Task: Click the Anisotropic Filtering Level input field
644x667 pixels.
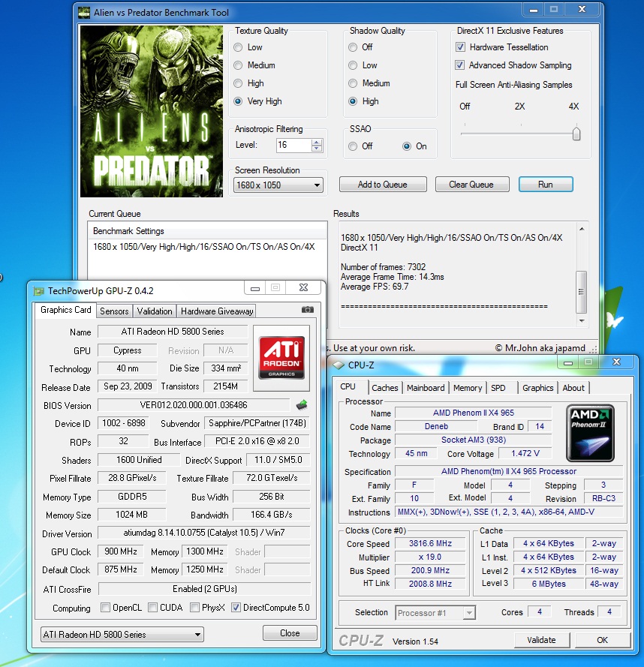Action: pos(293,145)
